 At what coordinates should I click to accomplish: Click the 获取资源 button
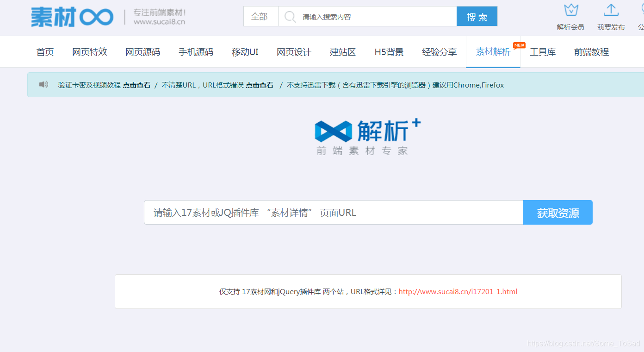(557, 212)
